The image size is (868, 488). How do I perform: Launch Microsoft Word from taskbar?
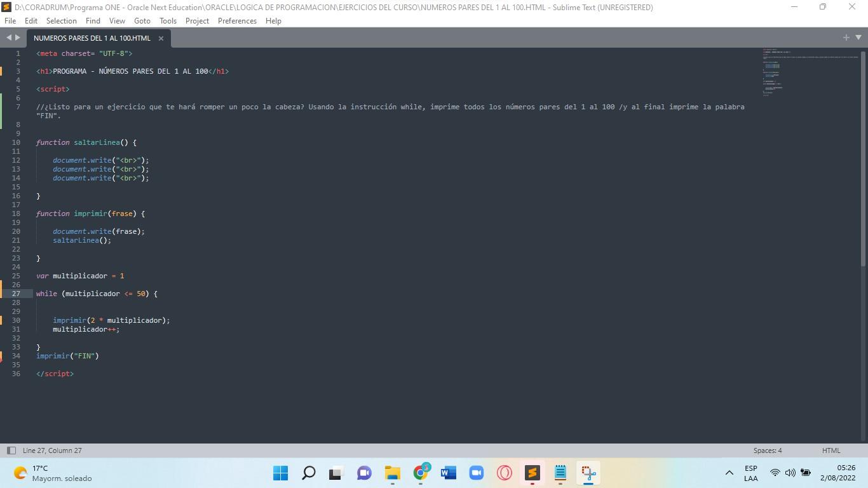point(449,473)
